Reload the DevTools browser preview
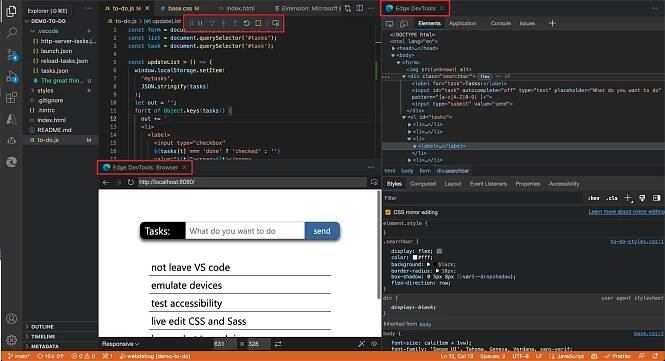Viewport: 665px width, 361px height. click(131, 182)
